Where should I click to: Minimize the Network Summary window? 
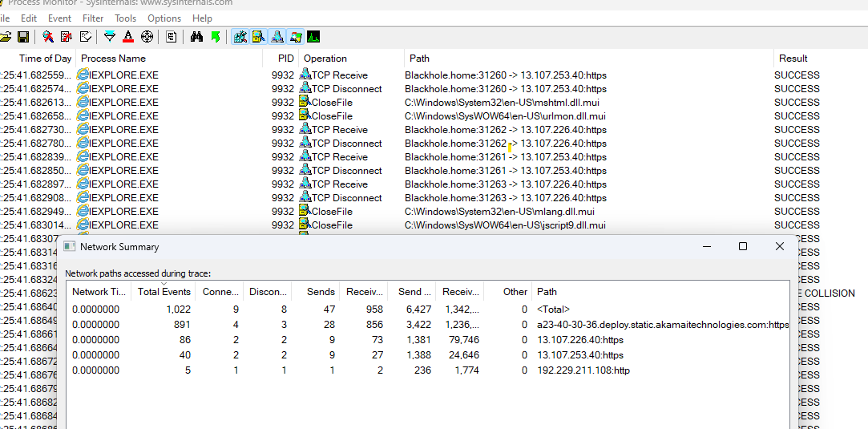point(707,246)
